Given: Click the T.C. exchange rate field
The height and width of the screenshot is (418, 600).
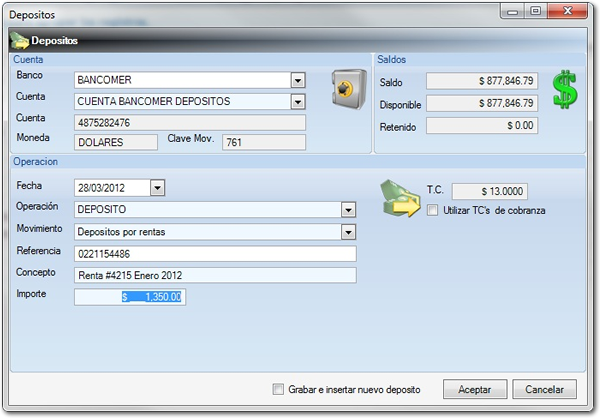Looking at the screenshot, I should click(490, 191).
